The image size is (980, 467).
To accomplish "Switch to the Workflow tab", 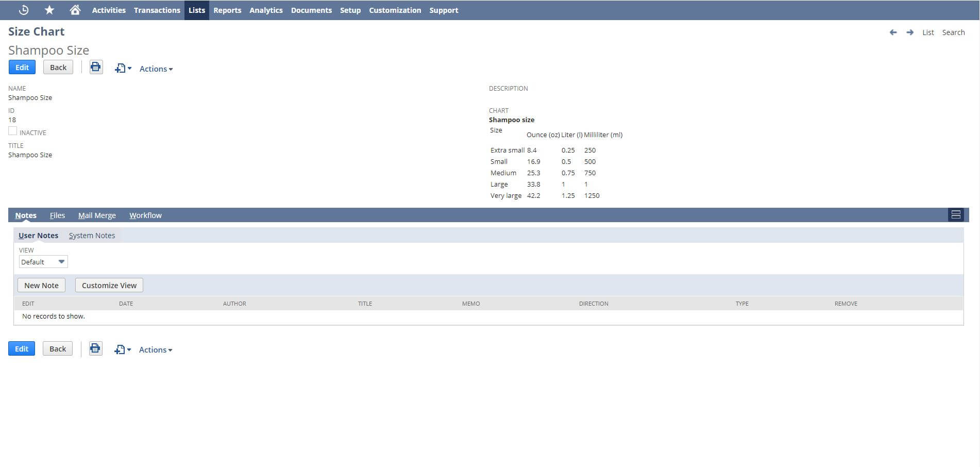I will tap(145, 215).
